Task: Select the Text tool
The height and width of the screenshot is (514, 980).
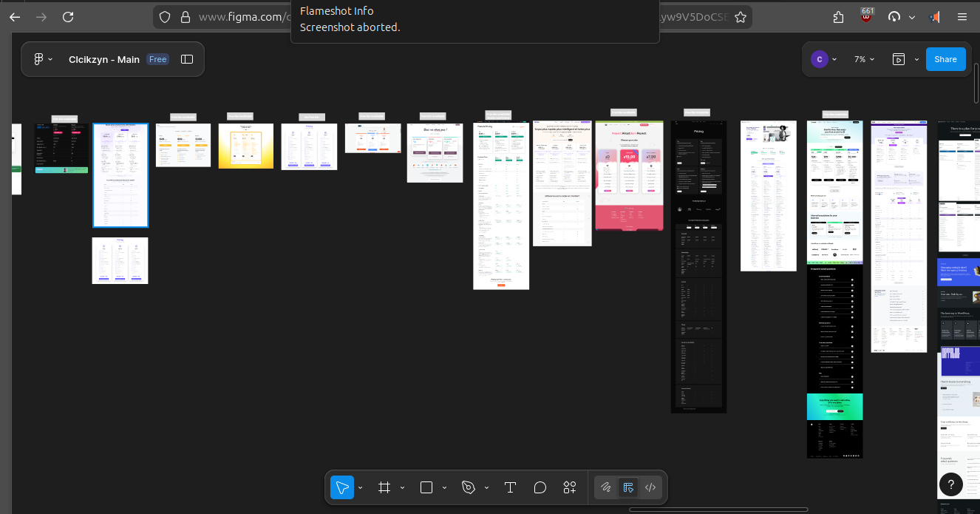Action: (510, 487)
